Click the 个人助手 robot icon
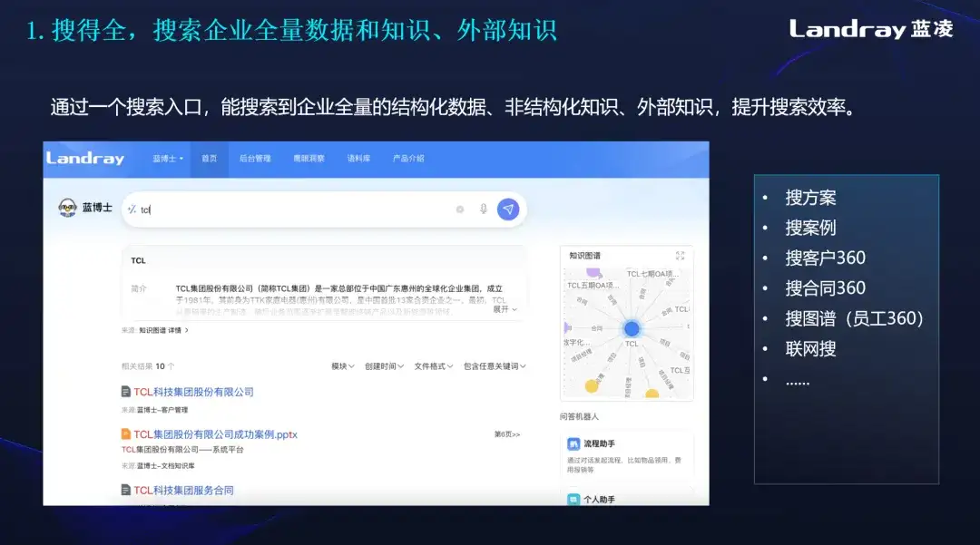 [x=573, y=500]
